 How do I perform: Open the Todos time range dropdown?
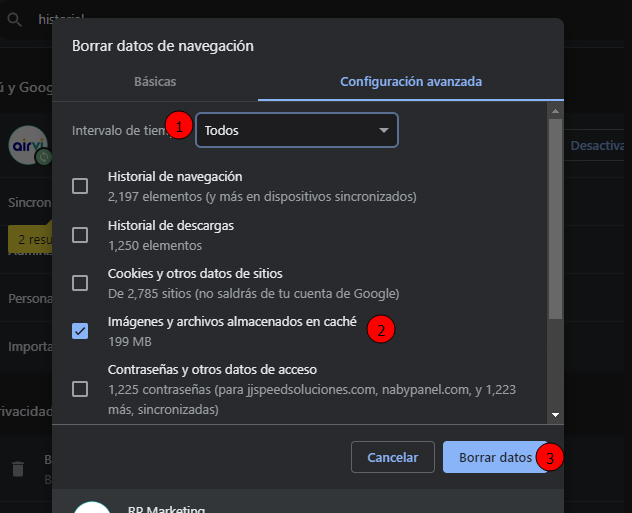coord(297,130)
